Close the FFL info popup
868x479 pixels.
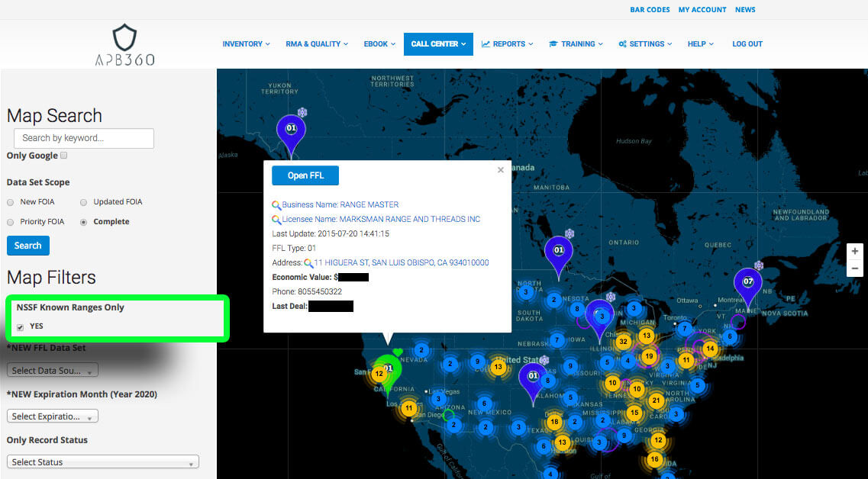(501, 170)
